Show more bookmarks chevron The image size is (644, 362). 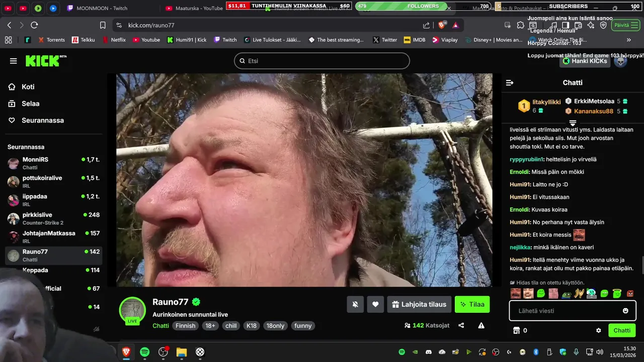tap(628, 40)
